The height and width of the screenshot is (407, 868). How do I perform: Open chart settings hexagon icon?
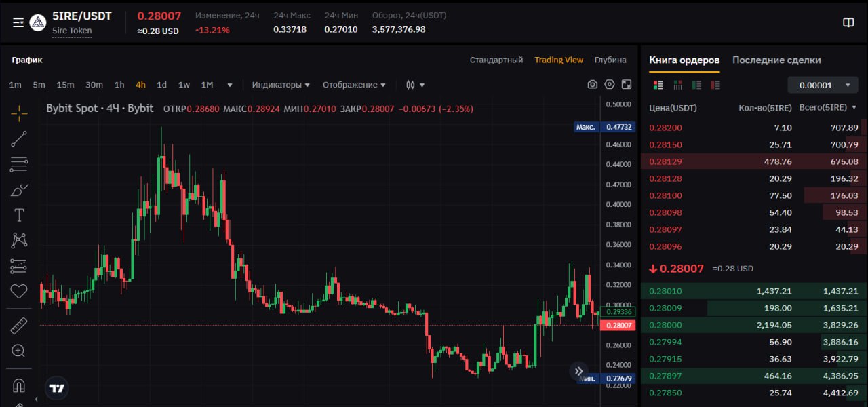(610, 85)
